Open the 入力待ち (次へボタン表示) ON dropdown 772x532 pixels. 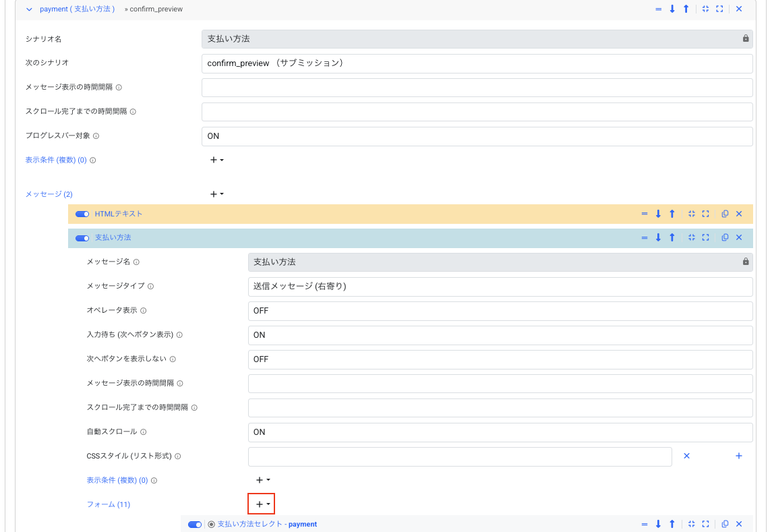(x=500, y=335)
